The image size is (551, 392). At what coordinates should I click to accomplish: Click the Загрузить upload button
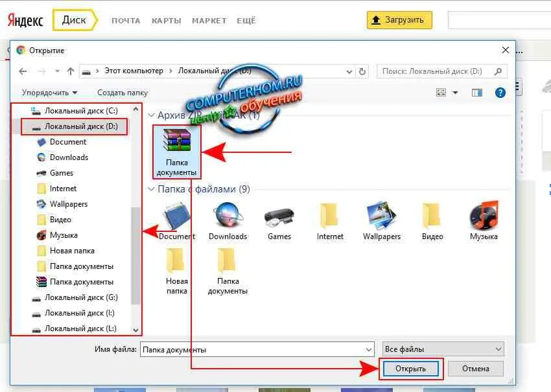[x=399, y=20]
